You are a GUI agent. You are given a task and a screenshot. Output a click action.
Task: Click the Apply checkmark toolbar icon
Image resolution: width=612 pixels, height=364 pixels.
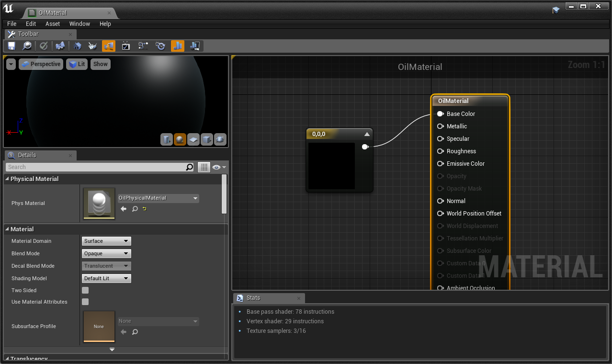coord(44,46)
